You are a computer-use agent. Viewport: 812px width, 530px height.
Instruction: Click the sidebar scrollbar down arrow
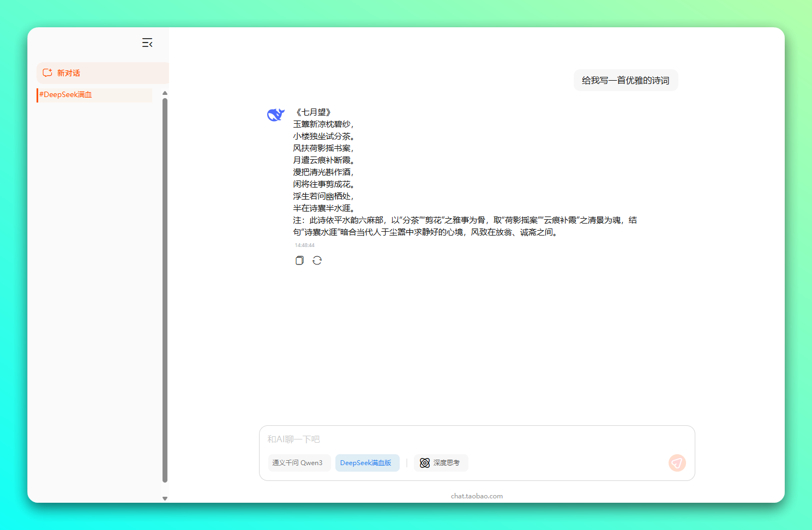coord(165,498)
